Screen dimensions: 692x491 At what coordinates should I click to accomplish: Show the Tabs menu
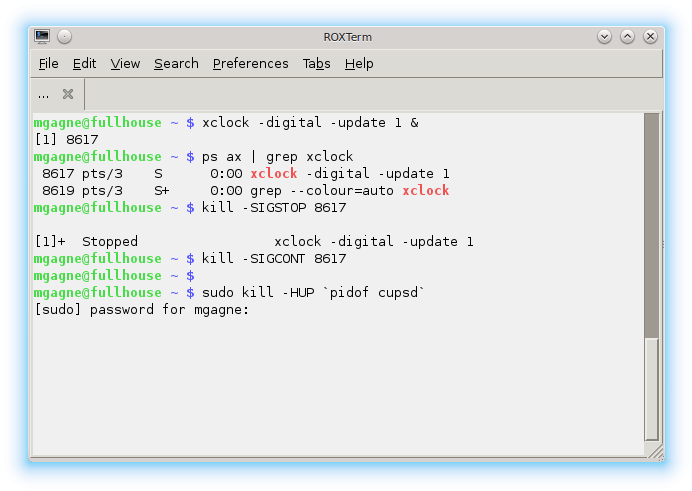pos(316,63)
